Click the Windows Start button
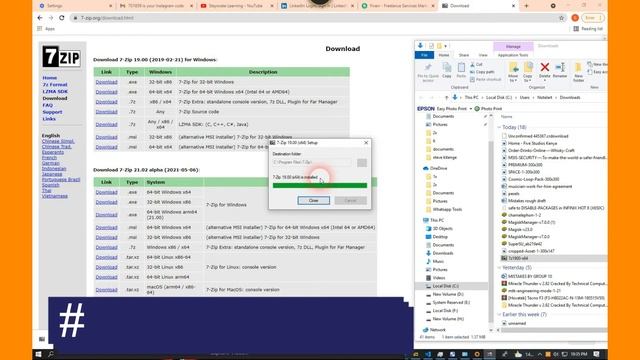Viewport: 640px width, 360px height. coord(38,354)
